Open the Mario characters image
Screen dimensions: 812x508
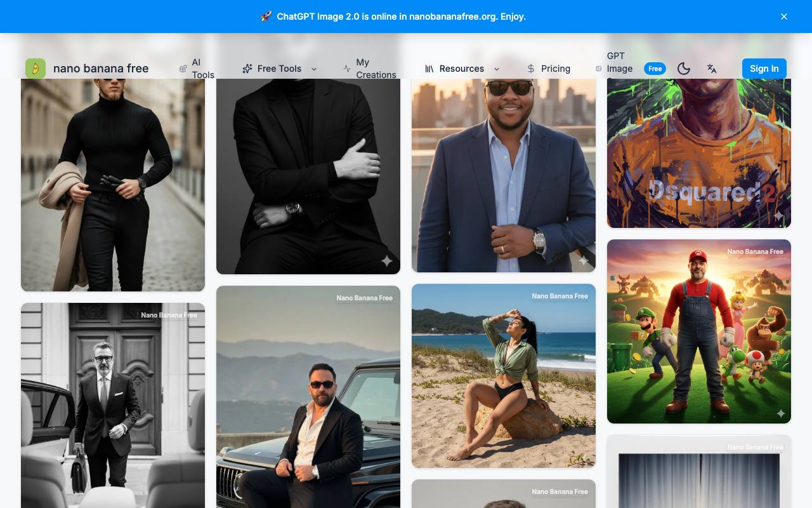[x=699, y=331]
